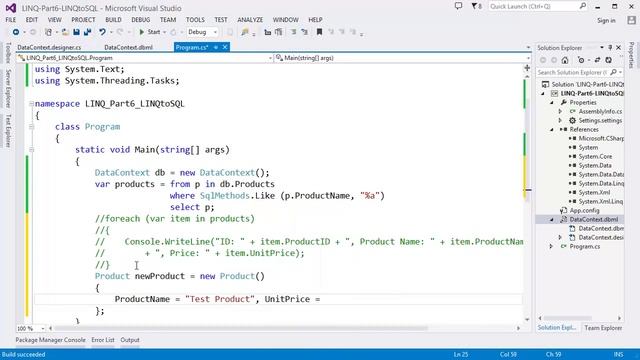Switch to the DataContext.dbml tab
The image size is (640, 360).
coord(129,47)
